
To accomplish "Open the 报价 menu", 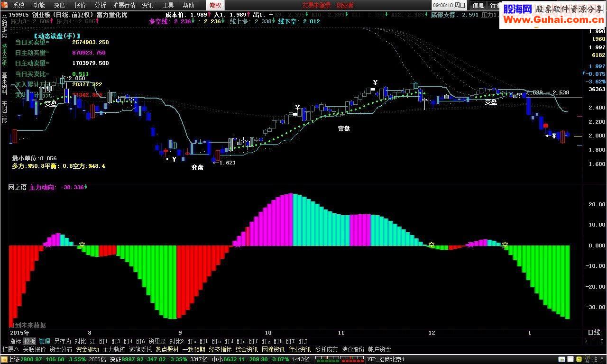I will click(x=80, y=5).
